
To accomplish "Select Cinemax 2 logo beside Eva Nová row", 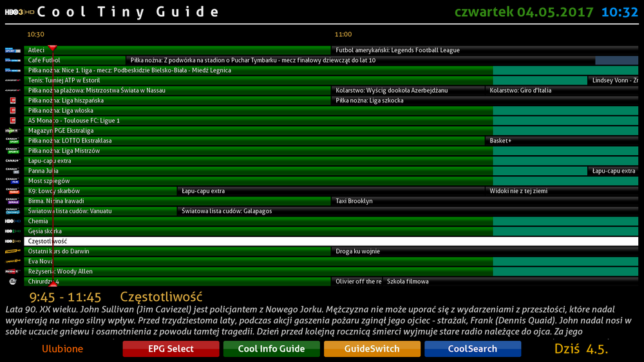I will tap(13, 262).
